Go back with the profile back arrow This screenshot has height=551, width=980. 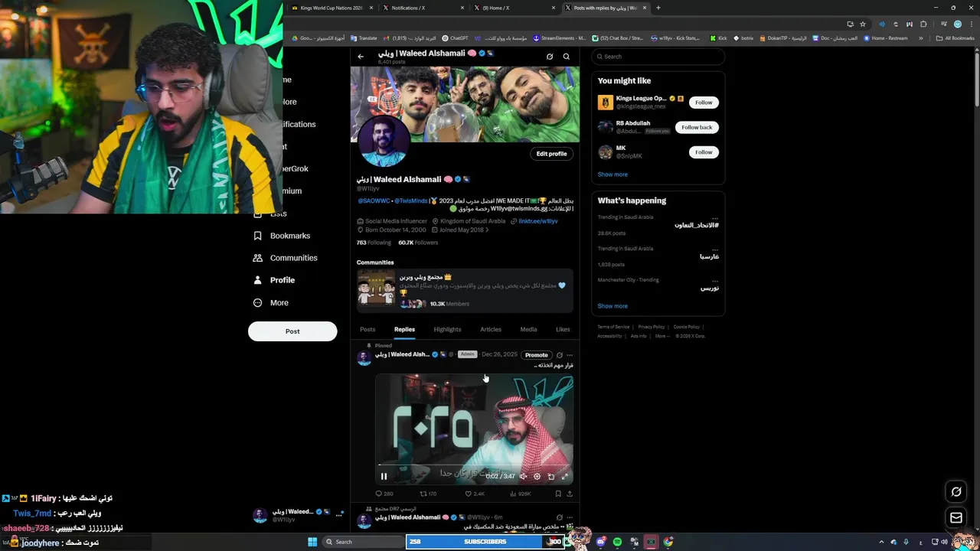click(361, 57)
